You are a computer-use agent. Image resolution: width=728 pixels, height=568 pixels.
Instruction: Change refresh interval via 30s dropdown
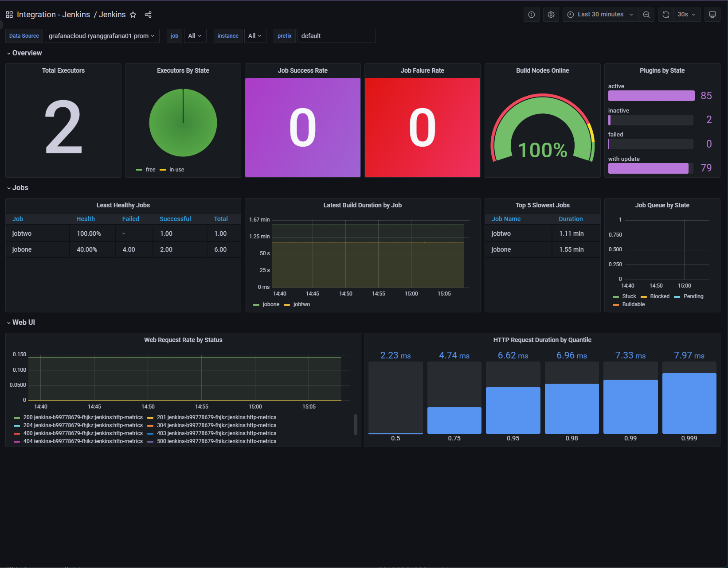(685, 14)
